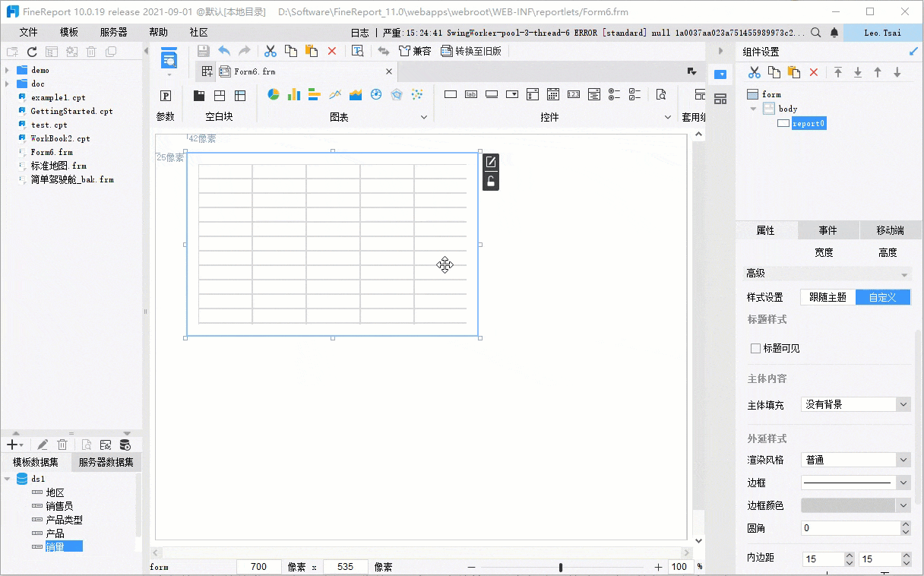Add the date picker widget
The image size is (924, 576).
(553, 95)
